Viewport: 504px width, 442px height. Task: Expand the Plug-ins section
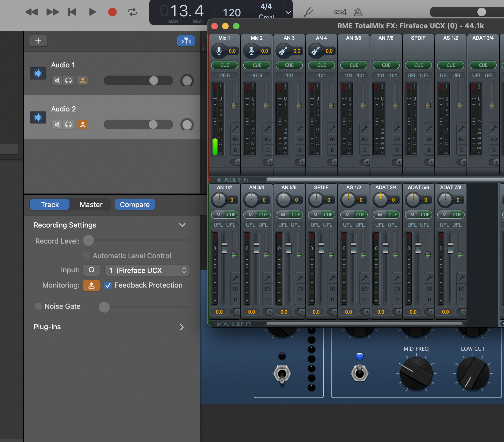coord(182,327)
